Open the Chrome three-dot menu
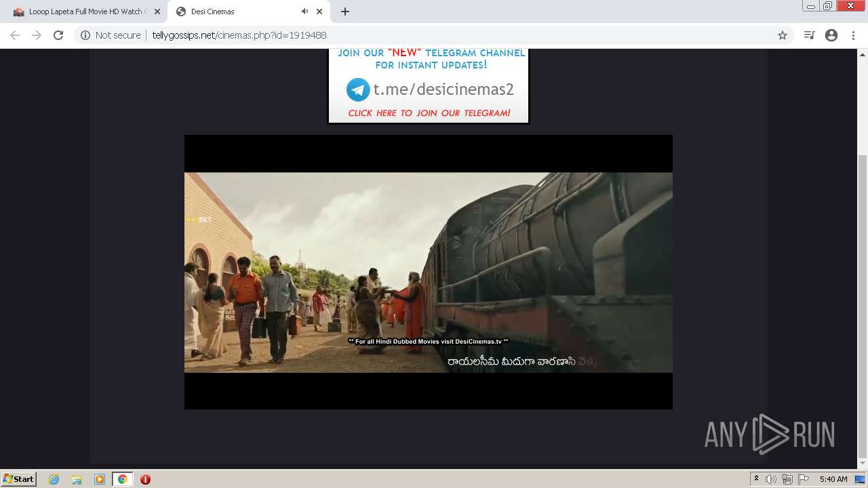This screenshot has width=868, height=488. click(x=853, y=35)
